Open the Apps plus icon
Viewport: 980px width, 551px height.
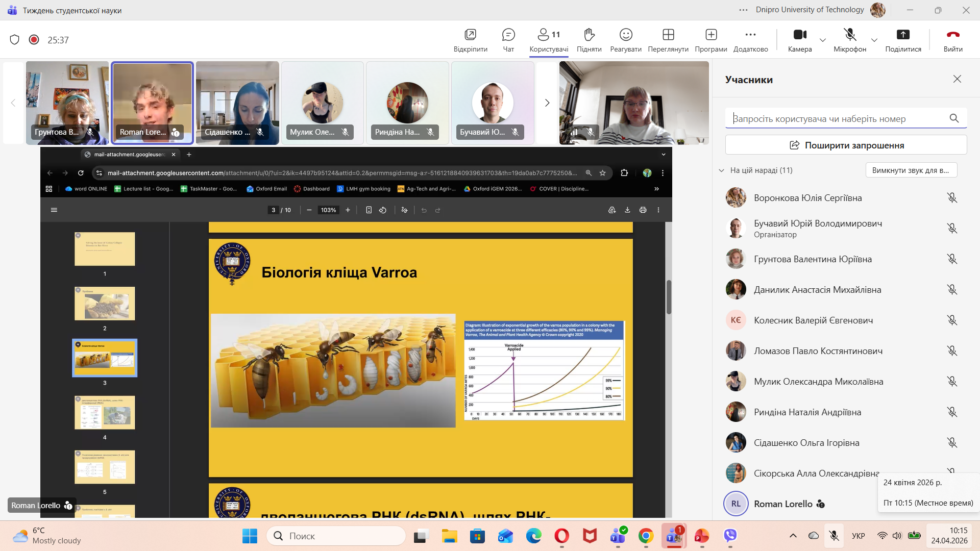pos(711,35)
